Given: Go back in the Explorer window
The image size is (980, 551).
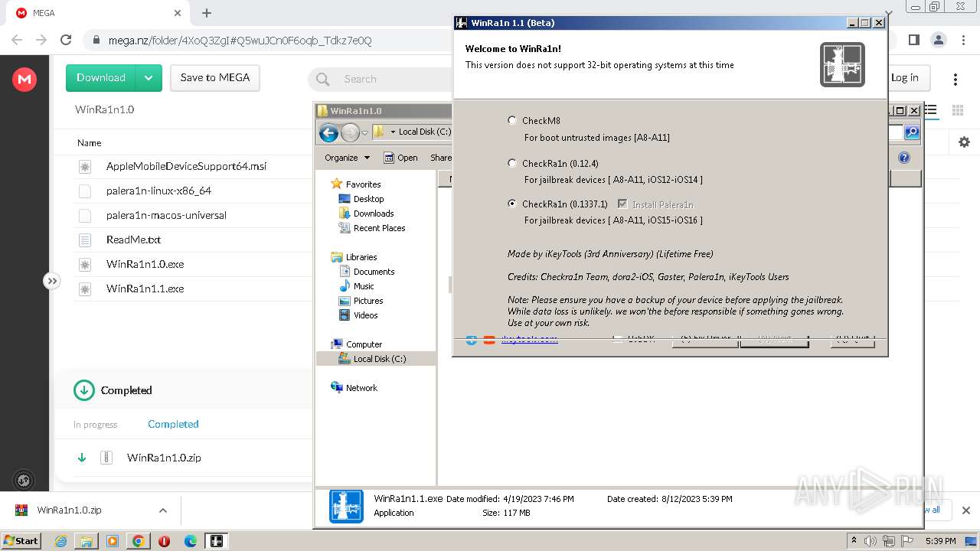Looking at the screenshot, I should click(x=328, y=132).
